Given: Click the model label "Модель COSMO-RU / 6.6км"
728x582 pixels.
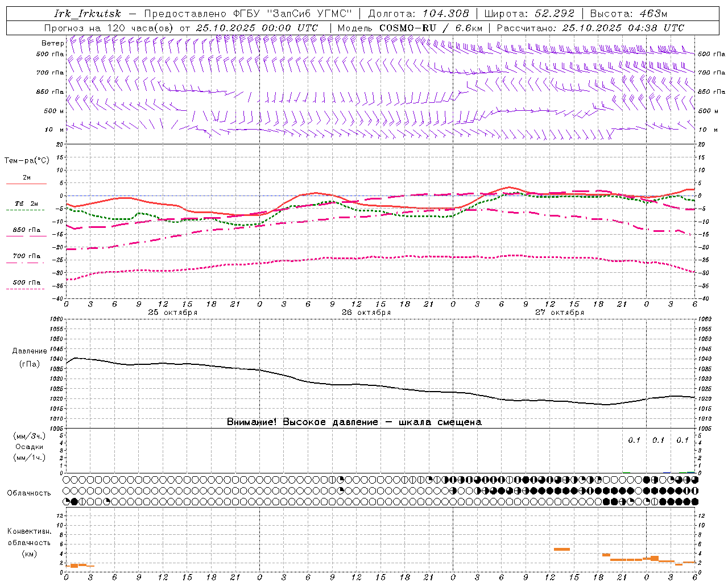Looking at the screenshot, I should [x=410, y=28].
